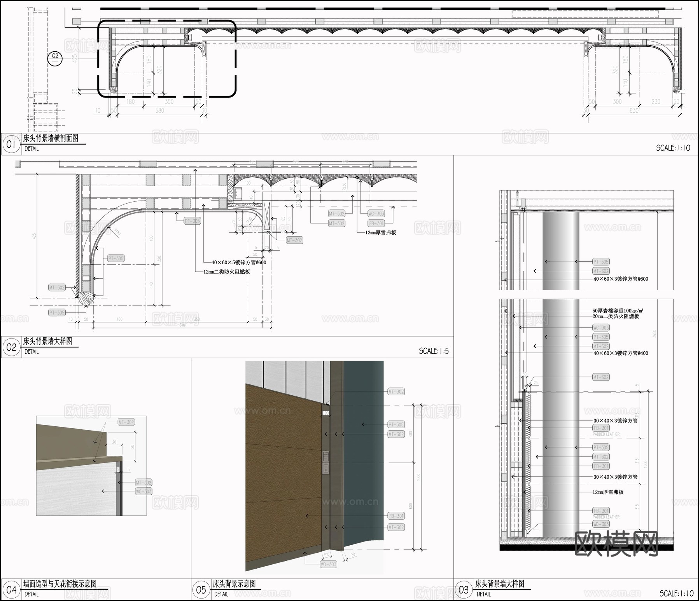
Task: Click the 床头背景墙横剖面图 title of detail 01
Action: coord(51,138)
